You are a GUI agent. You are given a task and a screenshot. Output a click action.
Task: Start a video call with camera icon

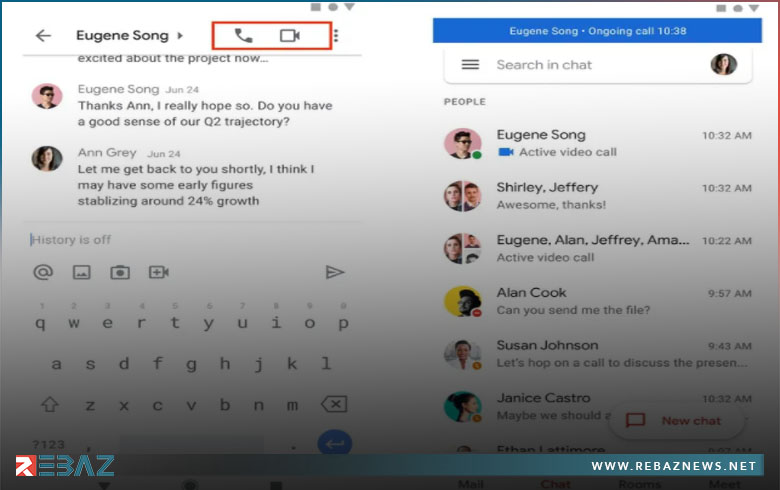[290, 36]
